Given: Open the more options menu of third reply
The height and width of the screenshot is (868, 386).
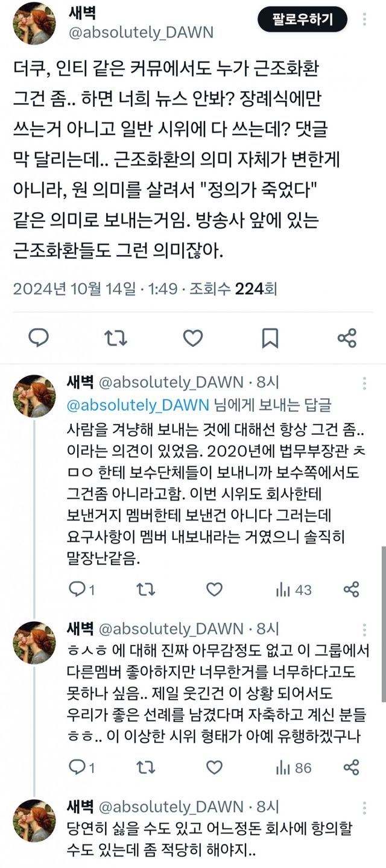Looking at the screenshot, I should click(364, 806).
